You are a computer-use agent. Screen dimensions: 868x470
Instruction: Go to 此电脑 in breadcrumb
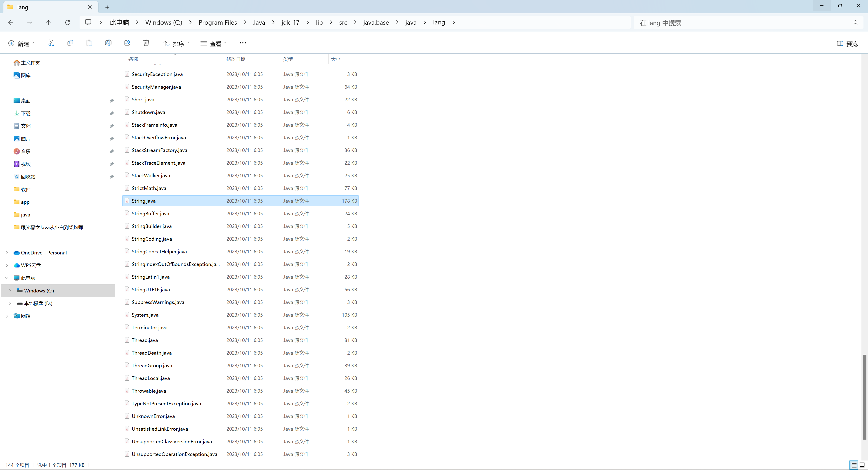coord(119,22)
